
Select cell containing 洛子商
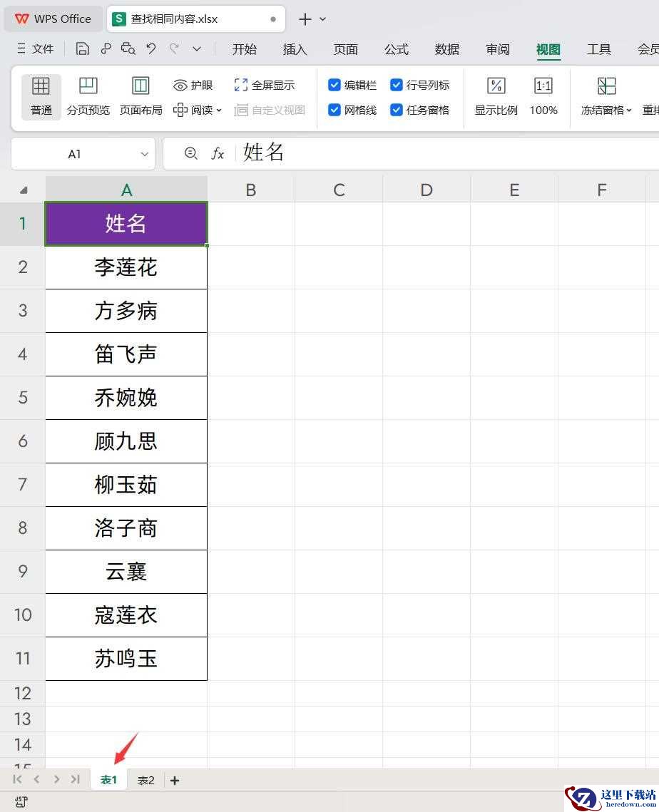coord(126,528)
